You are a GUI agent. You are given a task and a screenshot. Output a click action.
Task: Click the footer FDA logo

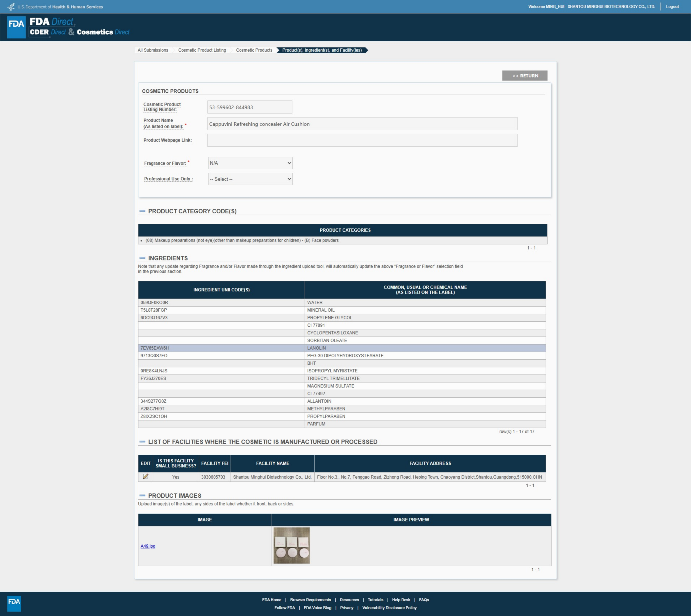coord(14,604)
